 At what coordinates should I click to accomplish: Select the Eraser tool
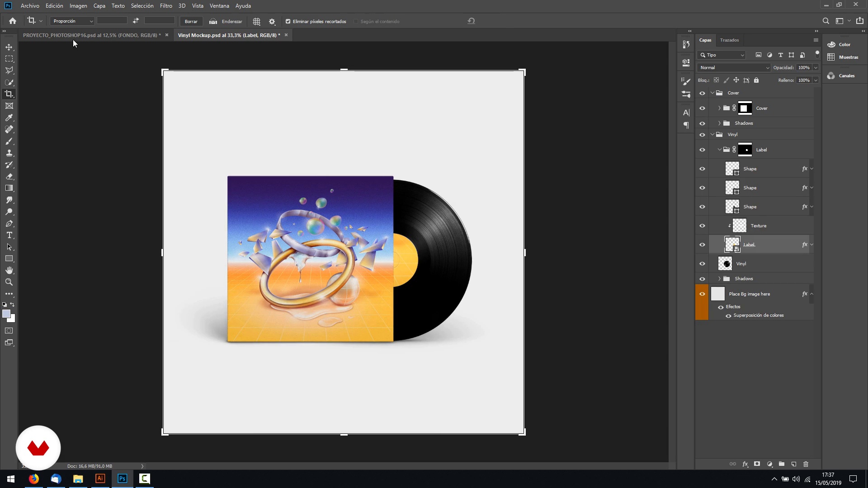[9, 176]
